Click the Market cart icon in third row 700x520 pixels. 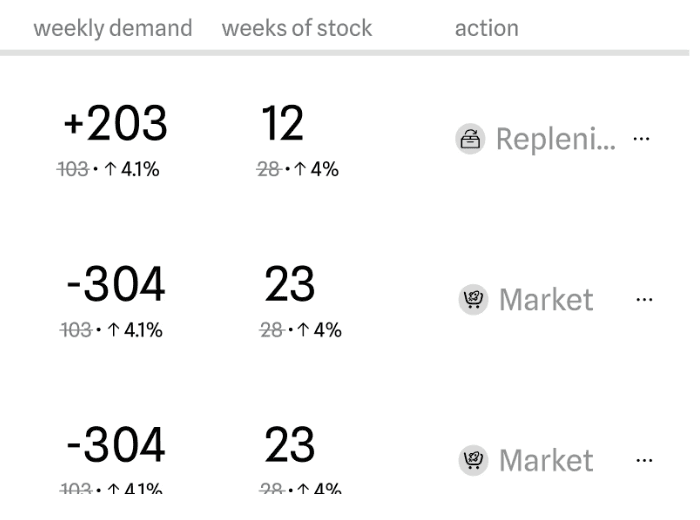pyautogui.click(x=473, y=460)
